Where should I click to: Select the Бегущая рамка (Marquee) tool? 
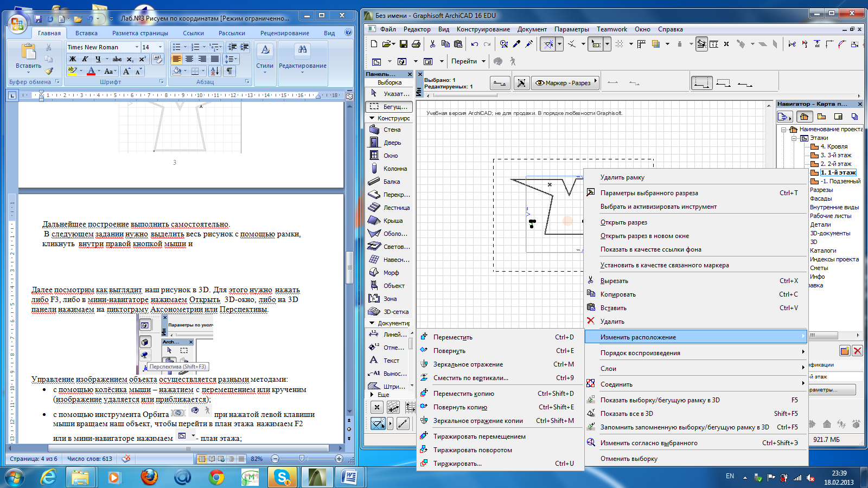tap(390, 107)
